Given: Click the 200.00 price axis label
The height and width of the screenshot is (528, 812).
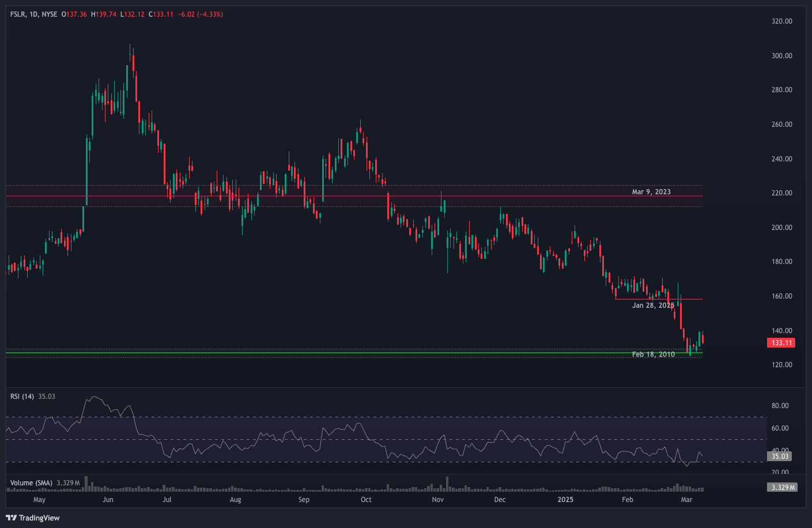Looking at the screenshot, I should pos(781,228).
